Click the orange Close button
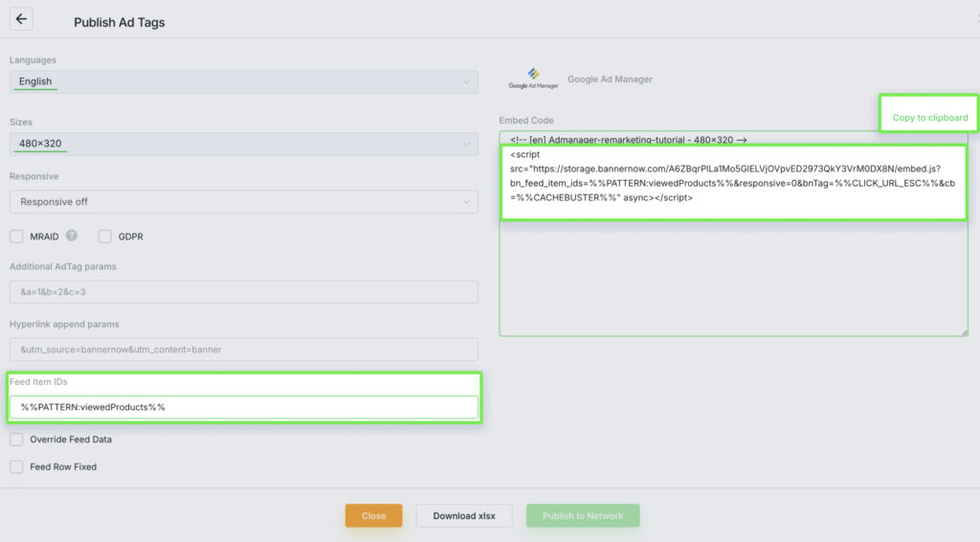 coord(374,516)
